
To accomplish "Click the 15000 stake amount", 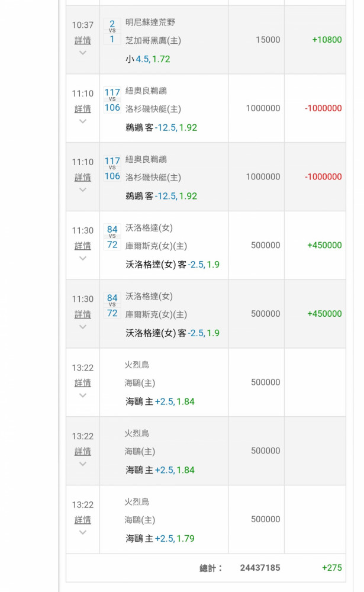I will (x=268, y=40).
